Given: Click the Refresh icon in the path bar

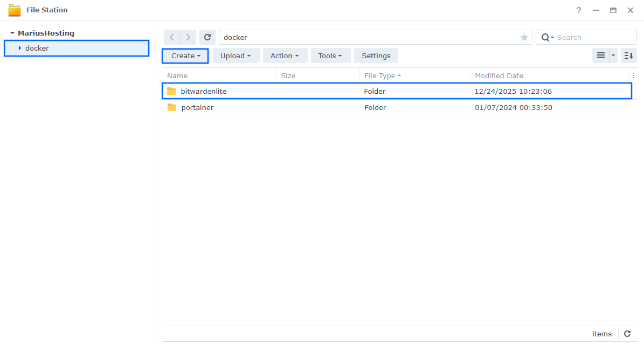Looking at the screenshot, I should pyautogui.click(x=207, y=37).
